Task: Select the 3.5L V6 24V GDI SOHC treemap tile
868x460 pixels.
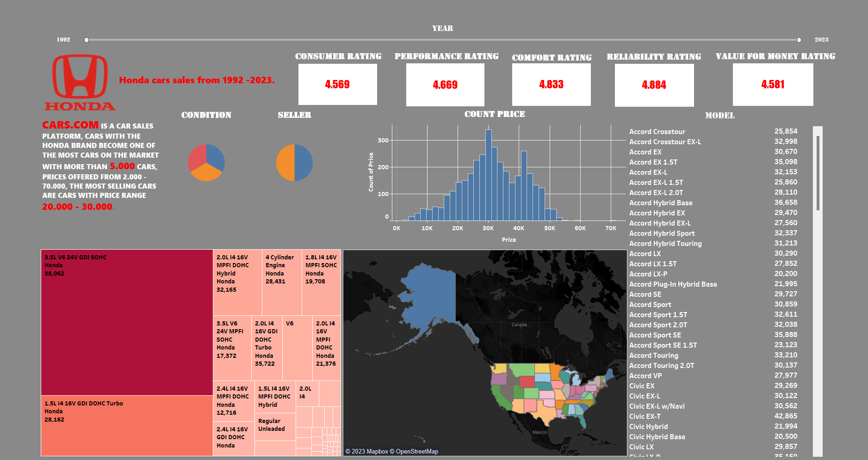Action: pos(127,322)
